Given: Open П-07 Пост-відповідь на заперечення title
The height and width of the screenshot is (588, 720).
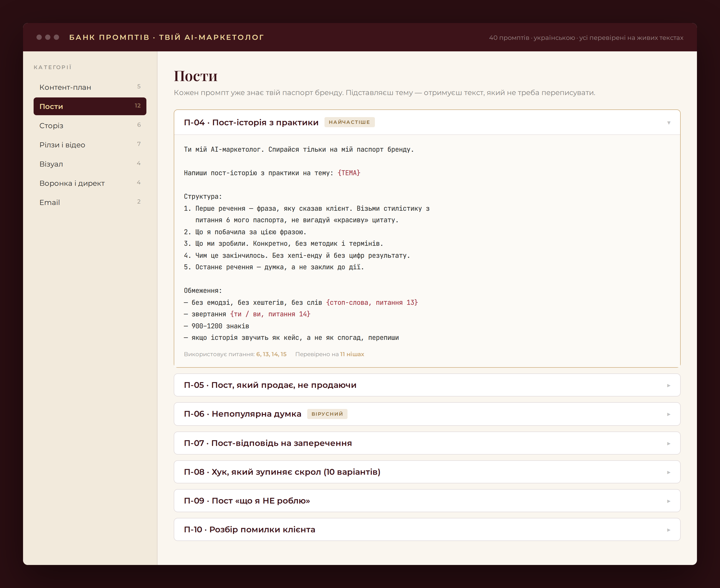Looking at the screenshot, I should click(268, 443).
